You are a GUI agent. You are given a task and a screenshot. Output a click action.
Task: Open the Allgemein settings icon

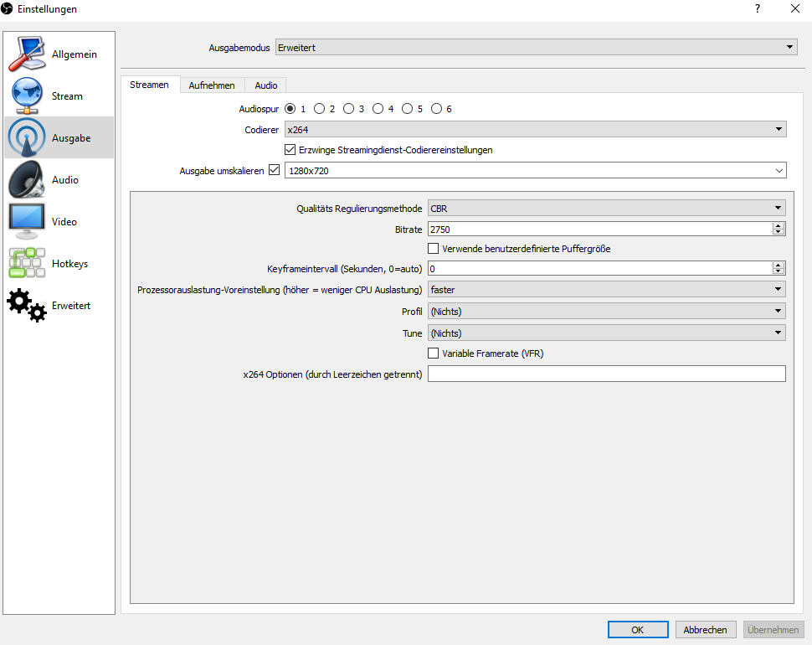pyautogui.click(x=27, y=54)
